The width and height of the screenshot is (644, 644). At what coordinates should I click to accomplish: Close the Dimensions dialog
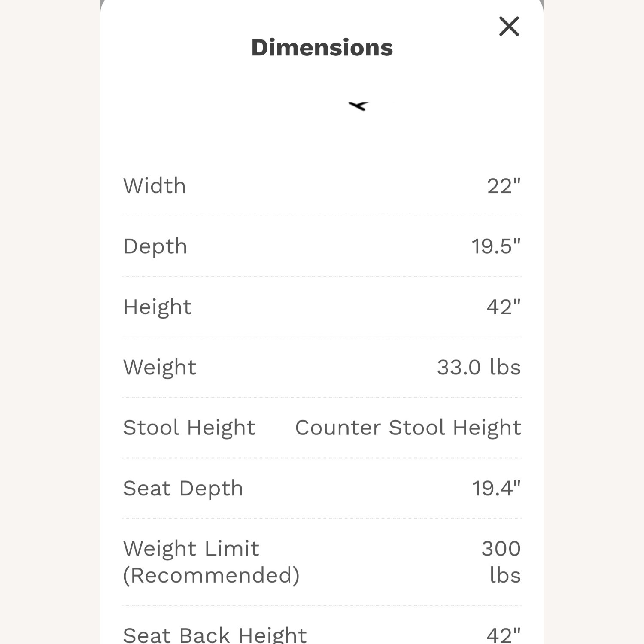509,26
